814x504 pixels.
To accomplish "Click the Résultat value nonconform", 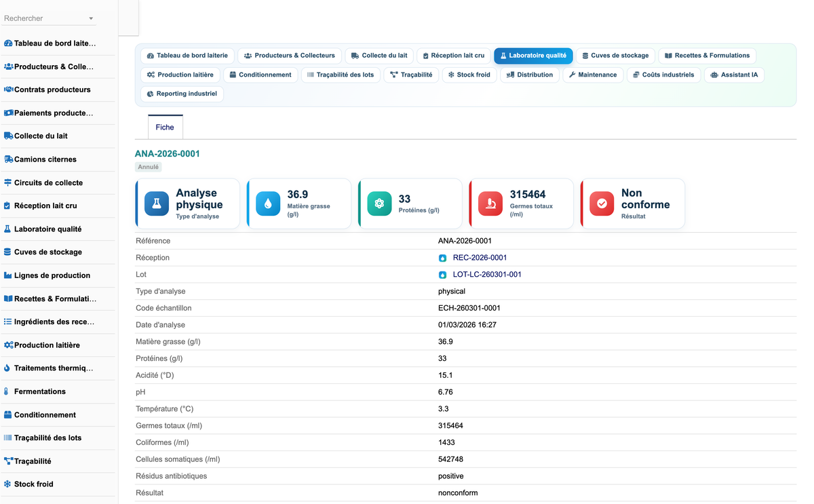I will [x=458, y=492].
